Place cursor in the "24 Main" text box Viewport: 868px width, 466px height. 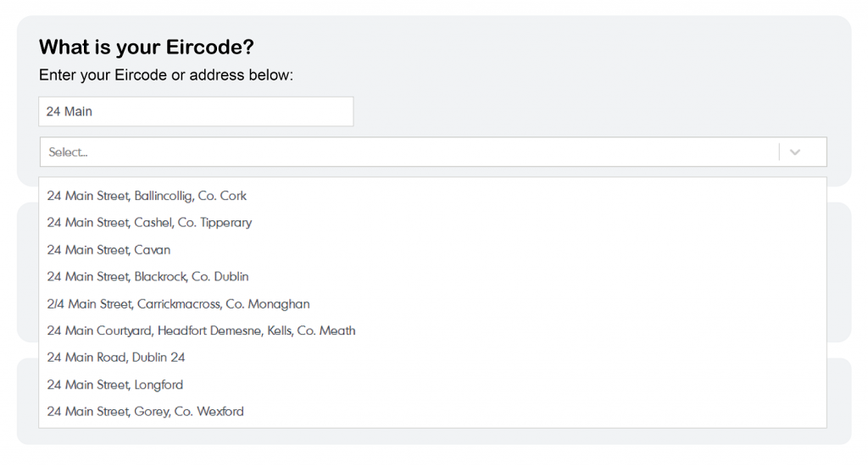coord(196,112)
